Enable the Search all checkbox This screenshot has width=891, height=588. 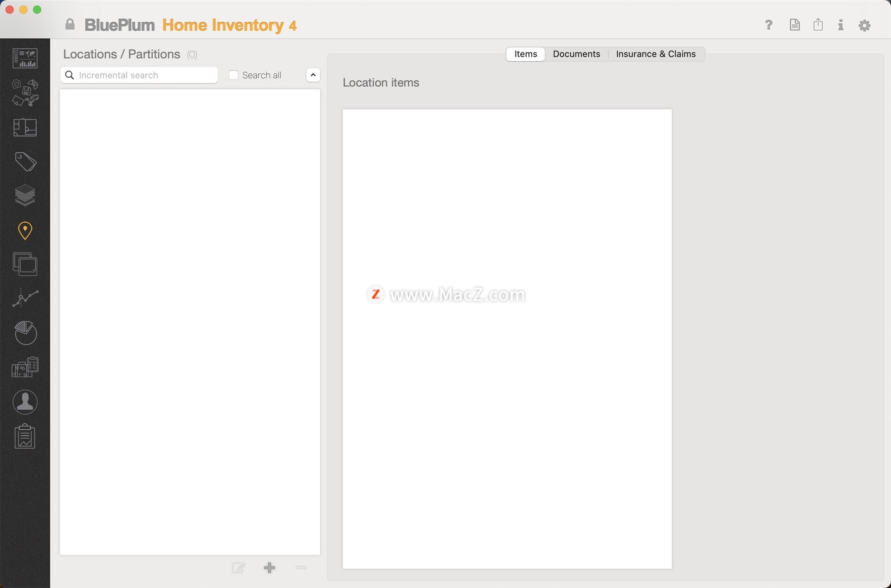(234, 75)
